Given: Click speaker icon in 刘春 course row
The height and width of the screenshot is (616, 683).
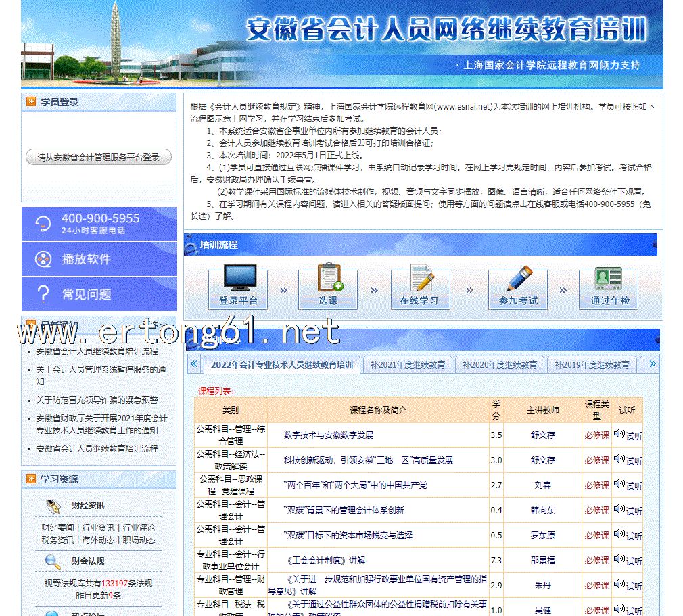Looking at the screenshot, I should click(619, 484).
